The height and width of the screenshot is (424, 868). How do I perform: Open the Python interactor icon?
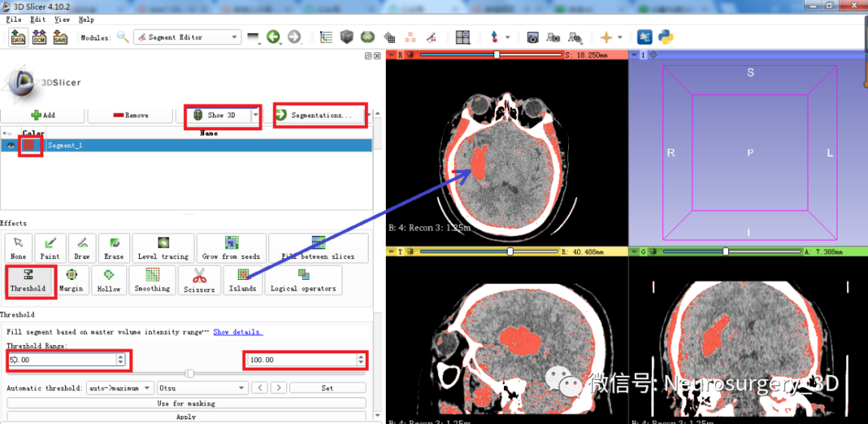(665, 37)
